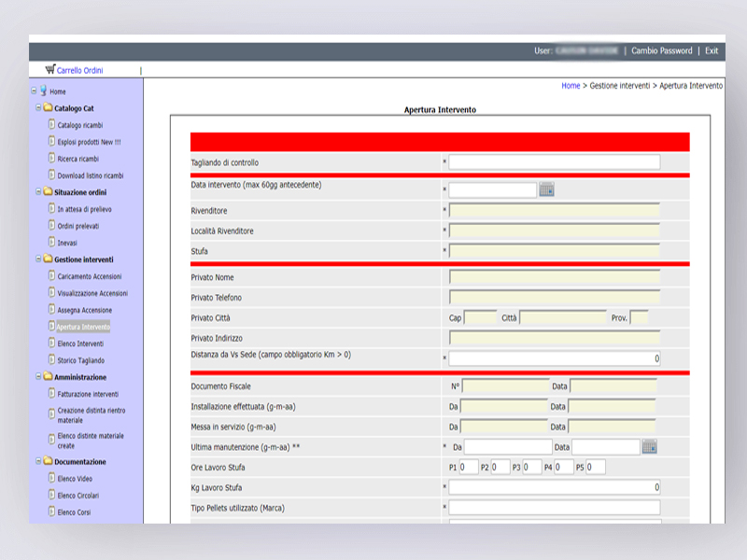Collapse the Home tree node
Screen dimensions: 747x560
tap(34, 91)
